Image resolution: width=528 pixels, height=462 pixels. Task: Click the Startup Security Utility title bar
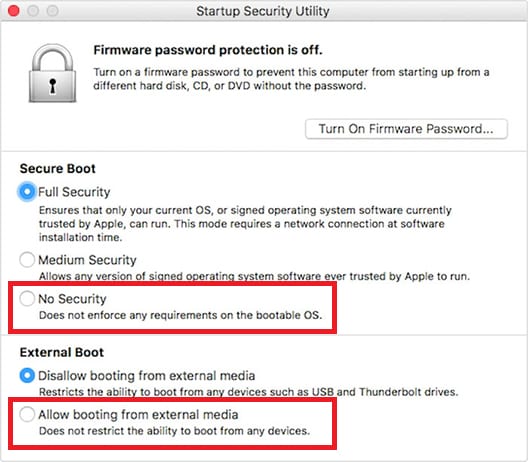coord(263,11)
